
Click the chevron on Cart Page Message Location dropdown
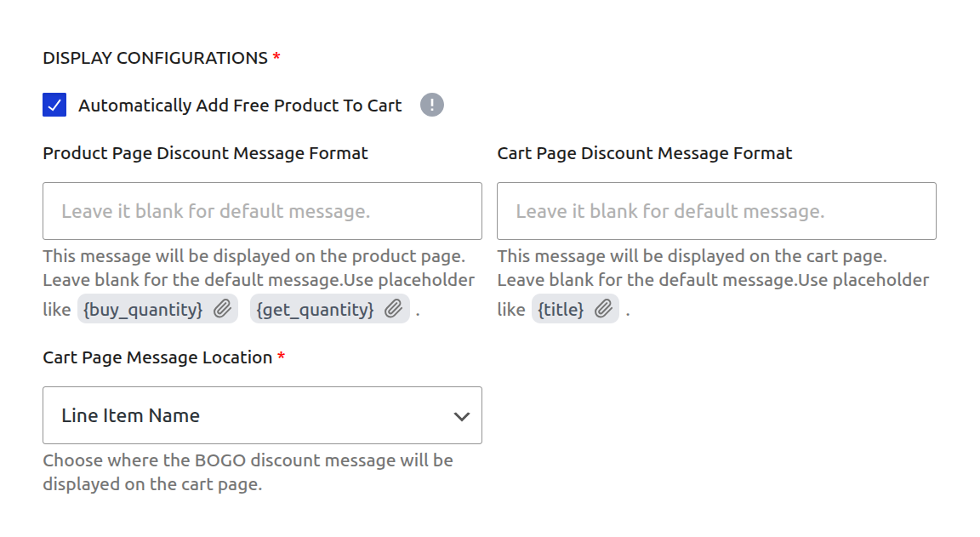point(462,415)
